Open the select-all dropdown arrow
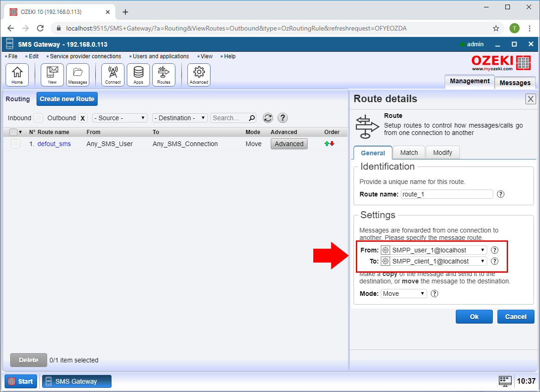Image resolution: width=540 pixels, height=392 pixels. (20, 132)
